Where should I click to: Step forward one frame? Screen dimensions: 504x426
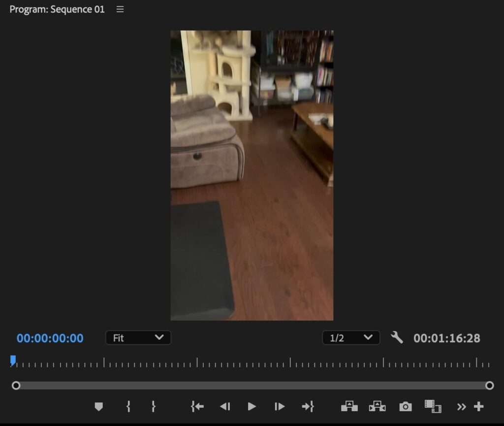pyautogui.click(x=280, y=407)
